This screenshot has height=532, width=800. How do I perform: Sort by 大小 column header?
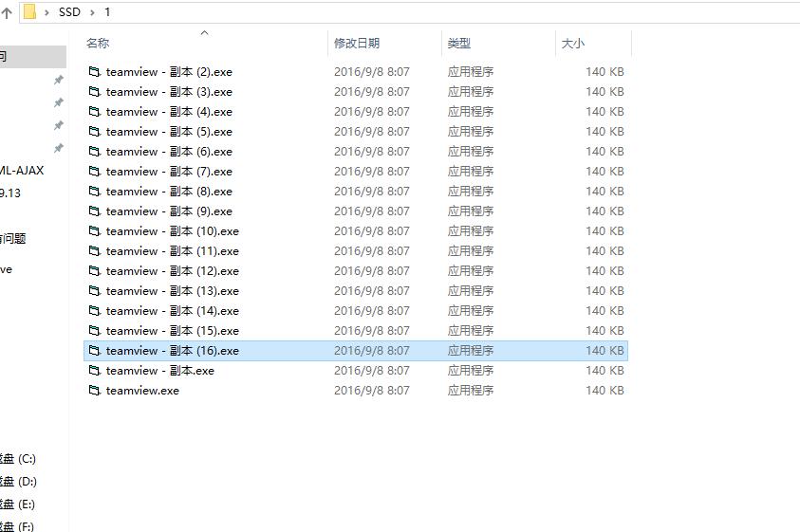572,44
